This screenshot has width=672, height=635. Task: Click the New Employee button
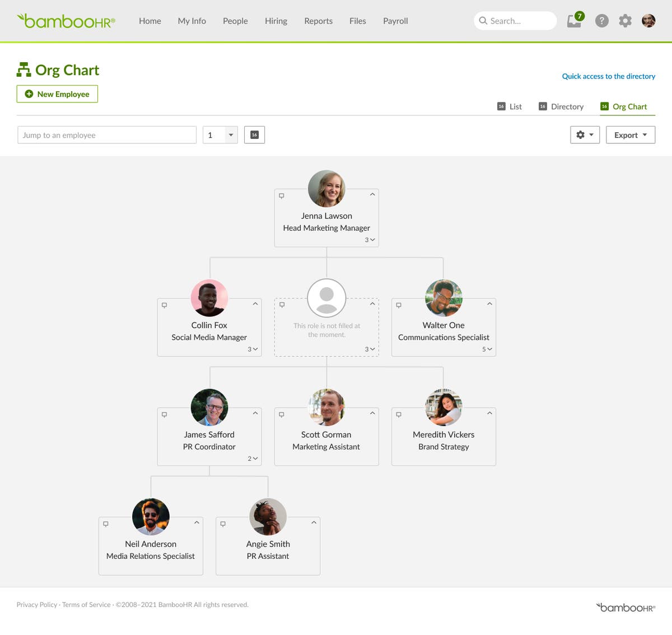(x=57, y=94)
